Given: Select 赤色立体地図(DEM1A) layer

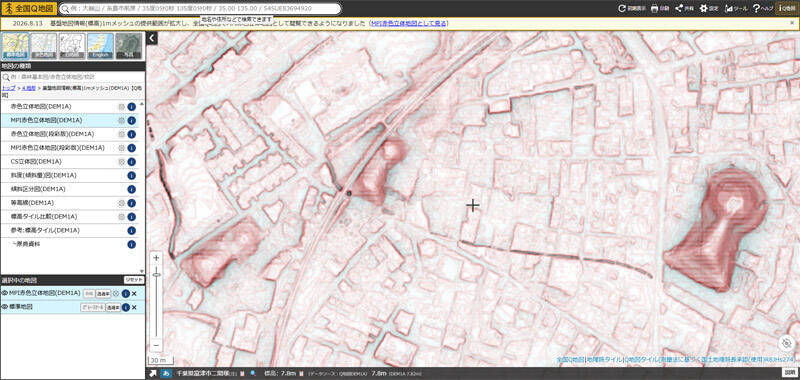Looking at the screenshot, I should coord(69,107).
